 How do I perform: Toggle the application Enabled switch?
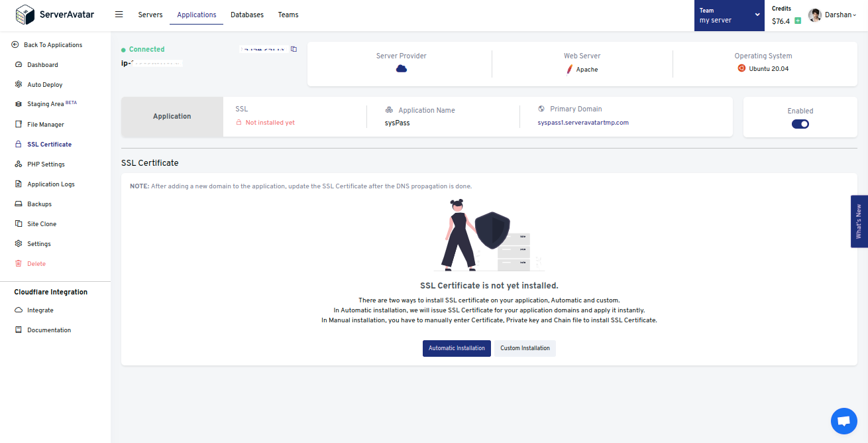click(x=800, y=124)
